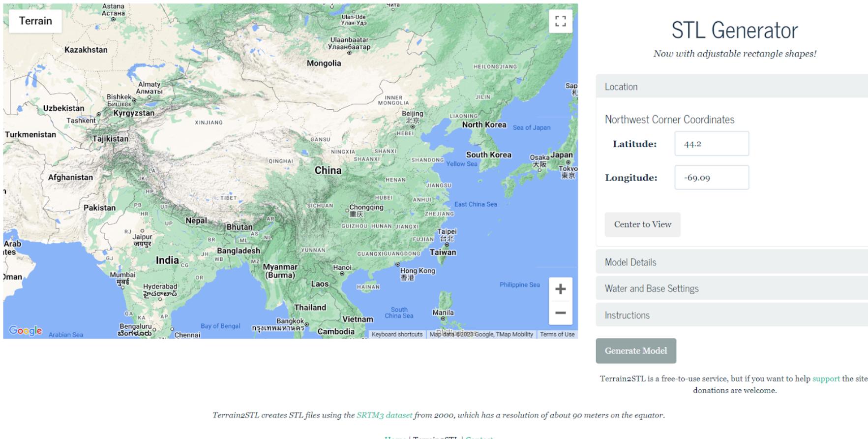Click the Yellow Sea label
868x439 pixels.
(x=462, y=164)
